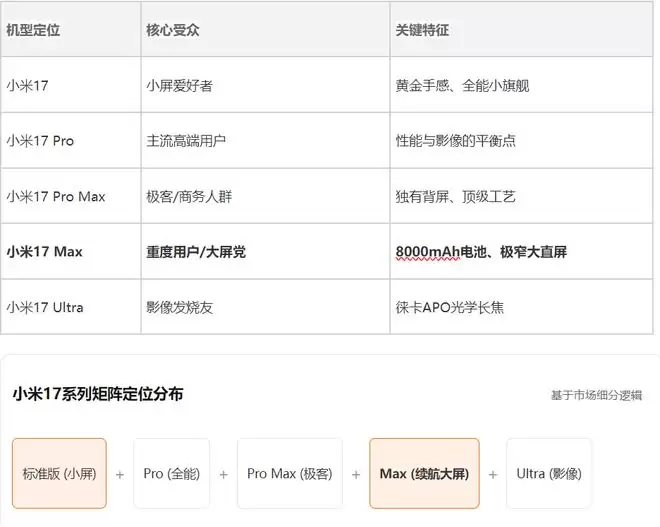Click the 小米17系列矩阵定位分布 card title

click(x=98, y=394)
